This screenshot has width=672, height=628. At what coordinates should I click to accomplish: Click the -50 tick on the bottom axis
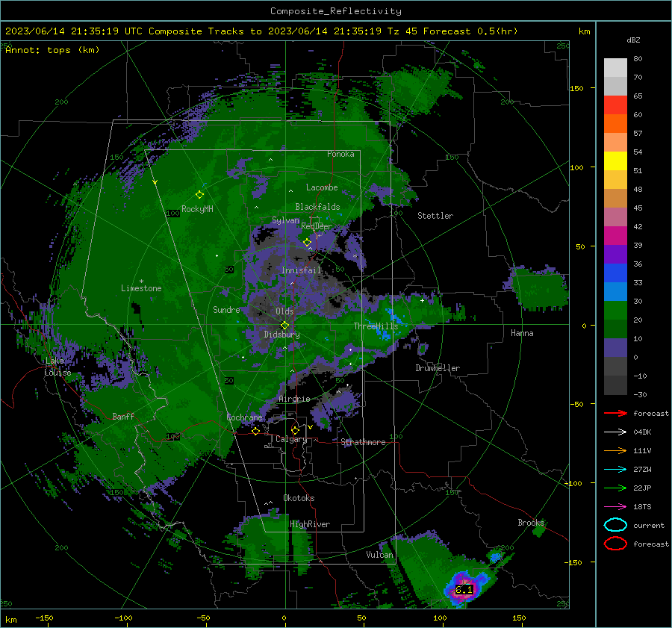203,618
